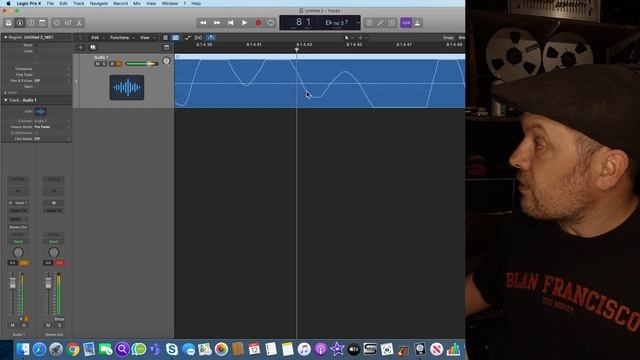Toggle Show Automation button
The height and width of the screenshot is (360, 640).
click(188, 38)
